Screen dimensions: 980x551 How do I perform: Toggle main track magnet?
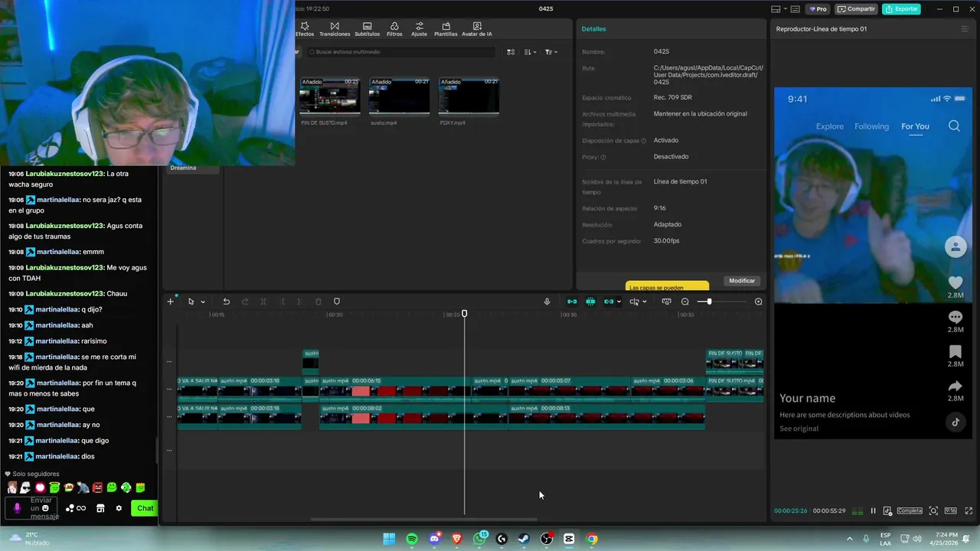[x=572, y=302]
